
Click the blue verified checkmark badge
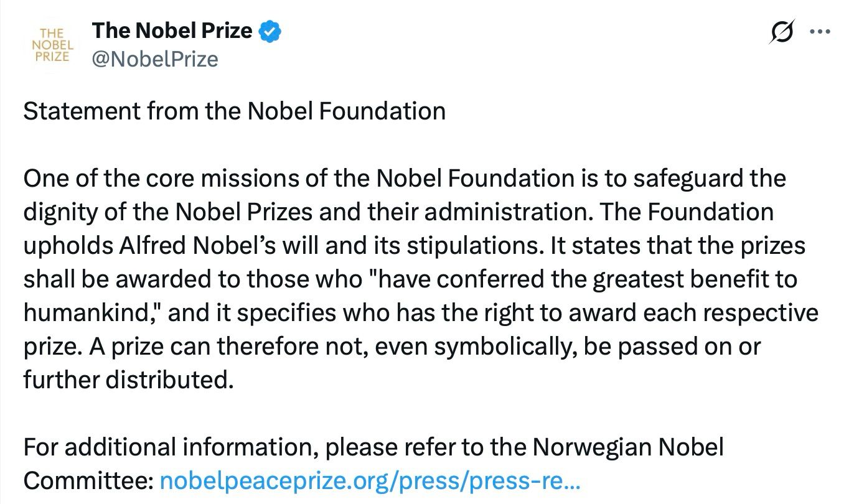tap(271, 31)
